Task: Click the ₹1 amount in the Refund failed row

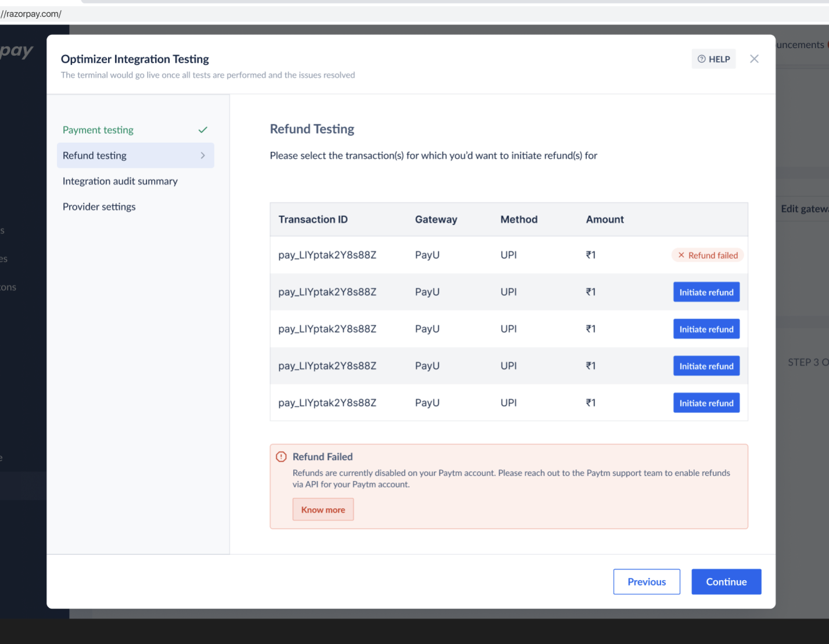Action: 591,255
